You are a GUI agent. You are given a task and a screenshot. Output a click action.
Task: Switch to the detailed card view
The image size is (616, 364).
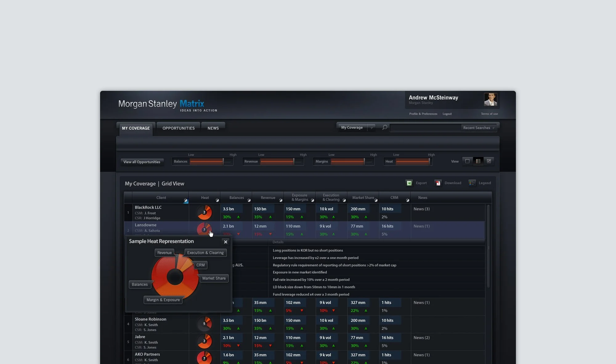[x=489, y=161]
